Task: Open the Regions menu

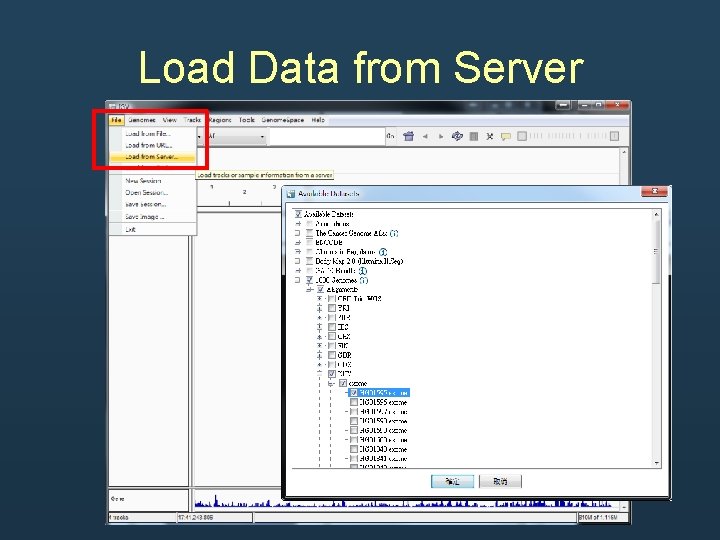Action: [220, 120]
